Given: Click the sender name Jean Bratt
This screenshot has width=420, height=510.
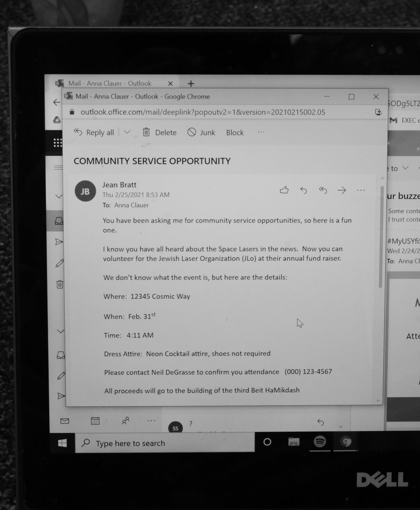Looking at the screenshot, I should (119, 185).
